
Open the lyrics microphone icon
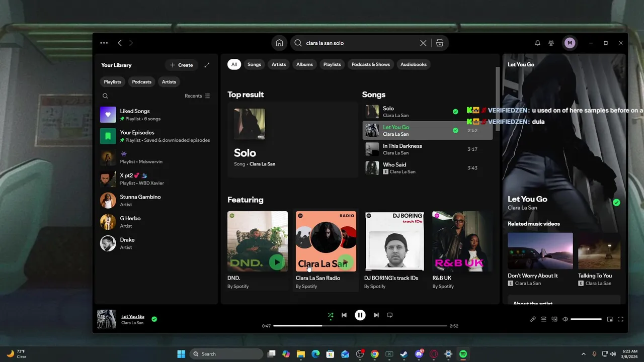(x=533, y=319)
